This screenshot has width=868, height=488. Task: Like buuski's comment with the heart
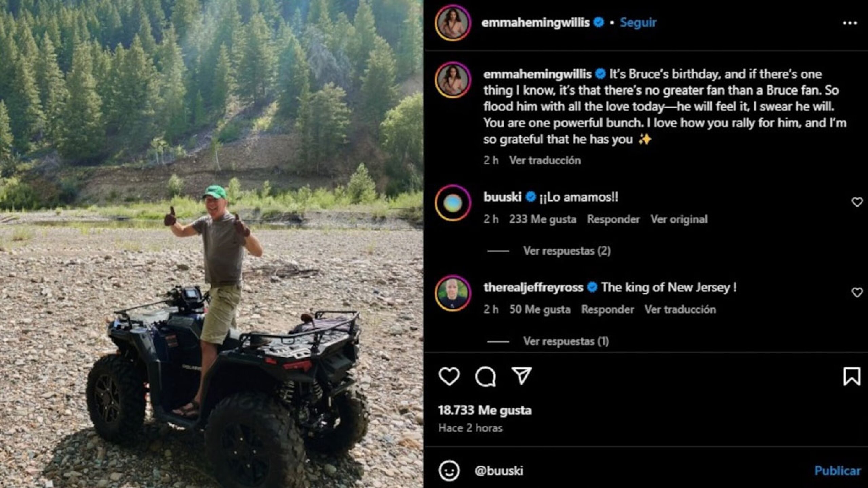(857, 202)
